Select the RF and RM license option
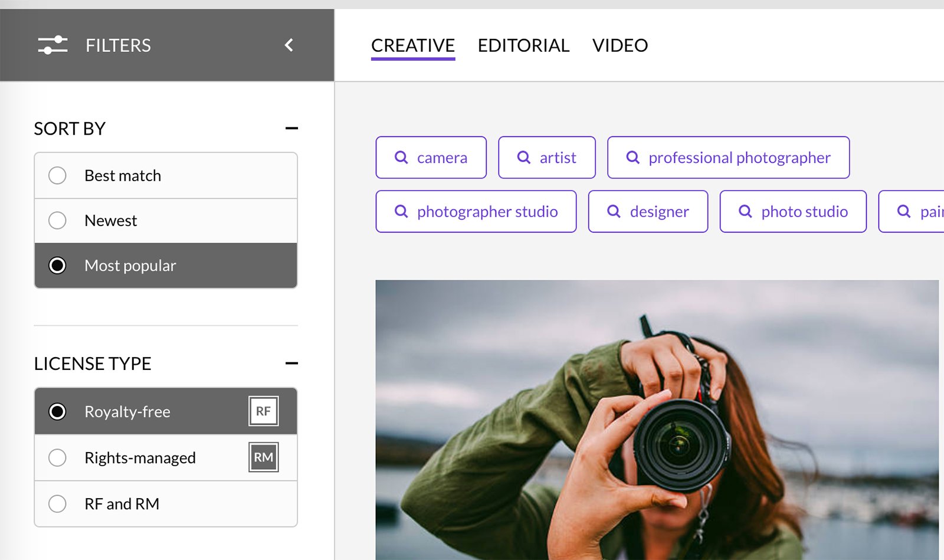The height and width of the screenshot is (560, 944). point(166,504)
